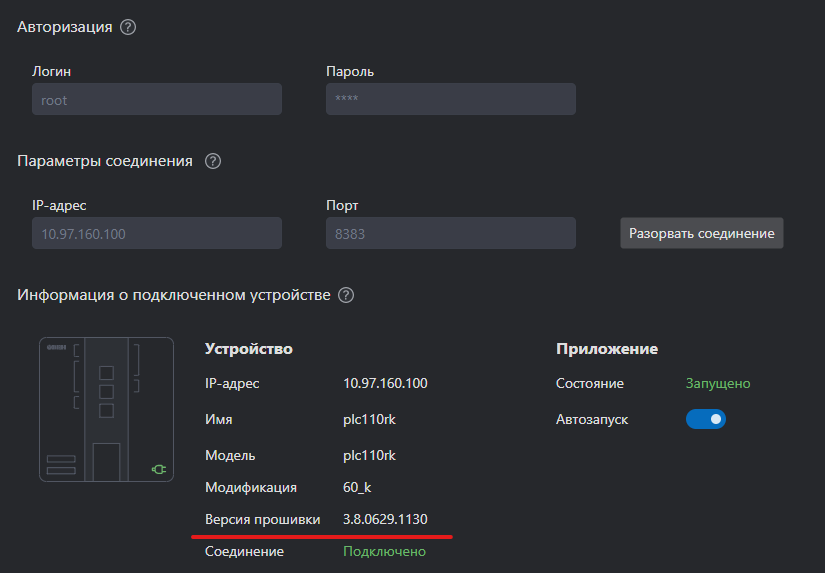
Task: Click the Приложение heading
Action: pyautogui.click(x=607, y=349)
